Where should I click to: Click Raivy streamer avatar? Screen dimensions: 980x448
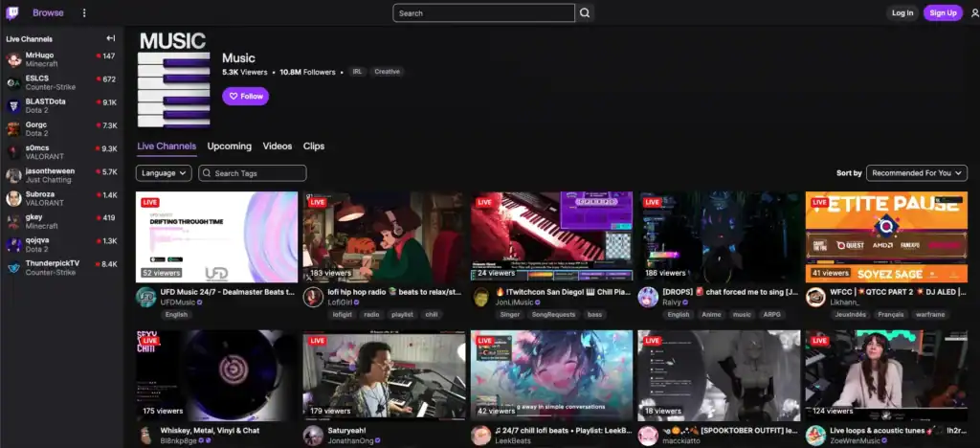point(648,297)
